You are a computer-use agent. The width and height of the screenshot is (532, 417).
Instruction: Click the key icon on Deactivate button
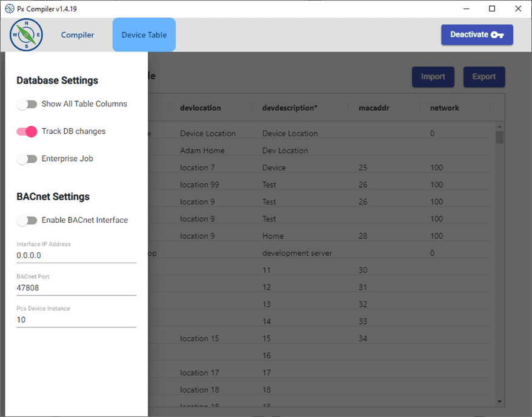point(497,35)
